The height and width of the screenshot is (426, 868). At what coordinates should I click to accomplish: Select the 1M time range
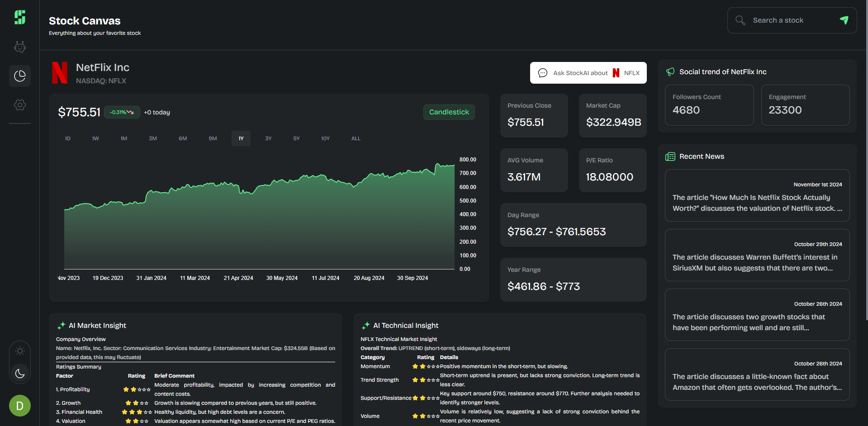click(124, 138)
